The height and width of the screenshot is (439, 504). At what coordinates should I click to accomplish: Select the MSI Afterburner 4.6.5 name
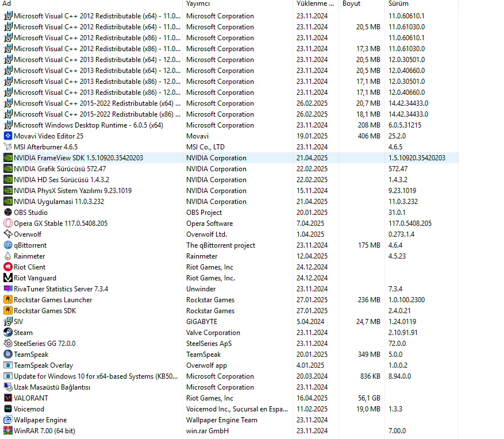(x=45, y=147)
